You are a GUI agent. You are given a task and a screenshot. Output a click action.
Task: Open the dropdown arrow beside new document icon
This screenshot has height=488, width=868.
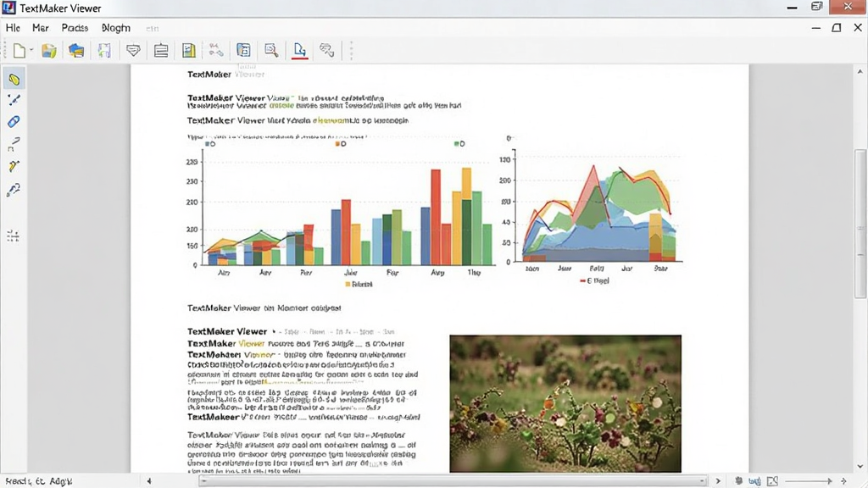(31, 50)
